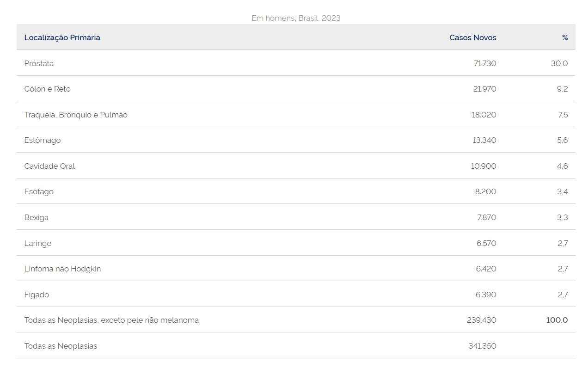Click the Casos Novos column header
Screen dimensions: 588x375
tap(472, 37)
